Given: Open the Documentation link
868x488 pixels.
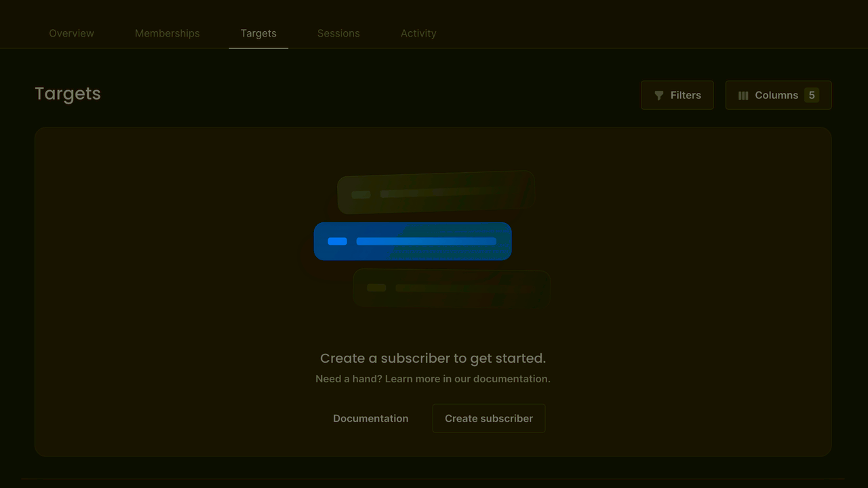Looking at the screenshot, I should tap(370, 419).
